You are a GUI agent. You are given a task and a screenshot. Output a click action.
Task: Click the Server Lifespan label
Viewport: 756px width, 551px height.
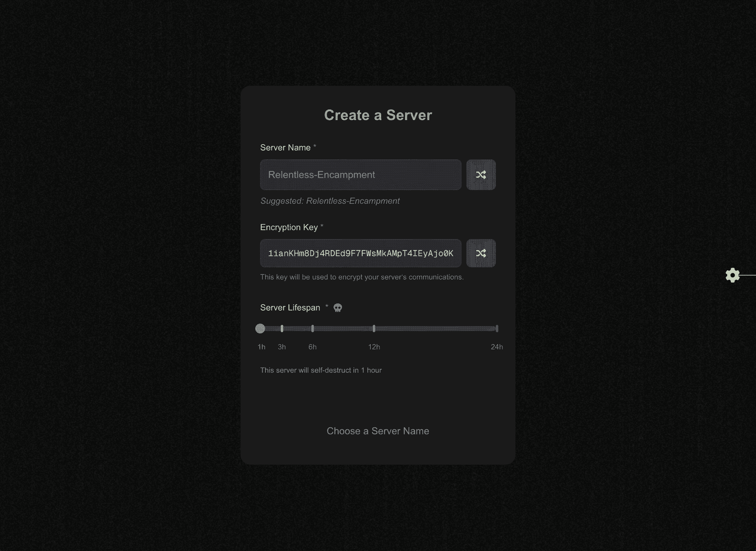[x=290, y=307]
